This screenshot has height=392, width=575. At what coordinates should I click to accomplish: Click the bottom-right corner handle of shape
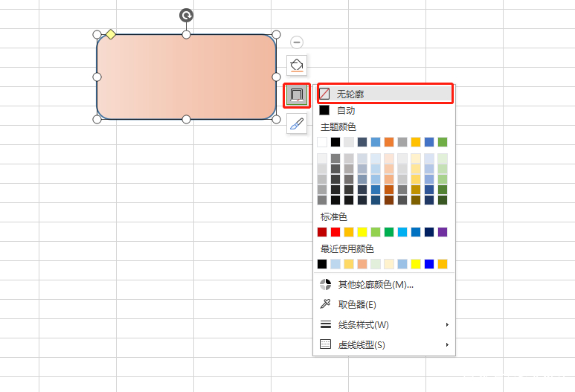[x=276, y=119]
